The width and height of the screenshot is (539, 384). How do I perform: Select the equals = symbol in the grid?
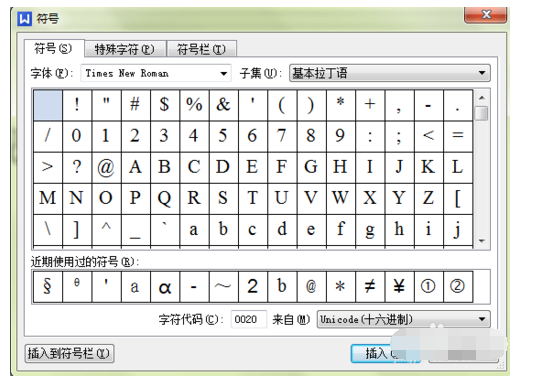click(x=458, y=136)
